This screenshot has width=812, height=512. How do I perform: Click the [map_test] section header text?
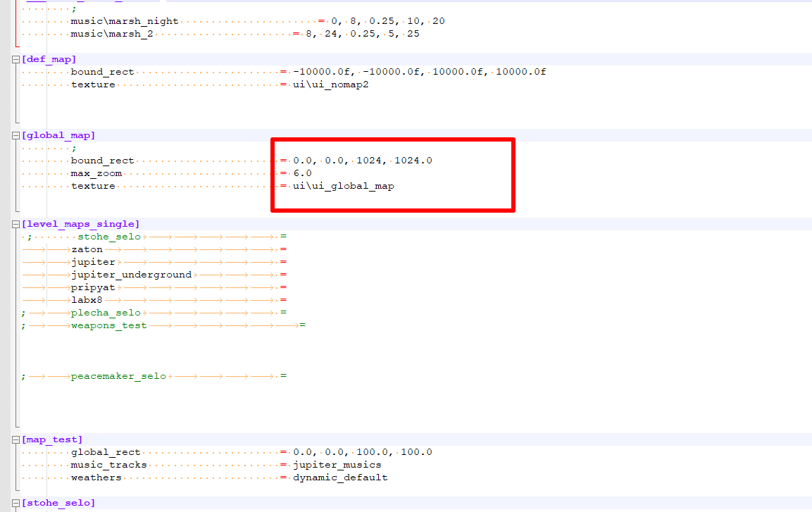click(52, 439)
